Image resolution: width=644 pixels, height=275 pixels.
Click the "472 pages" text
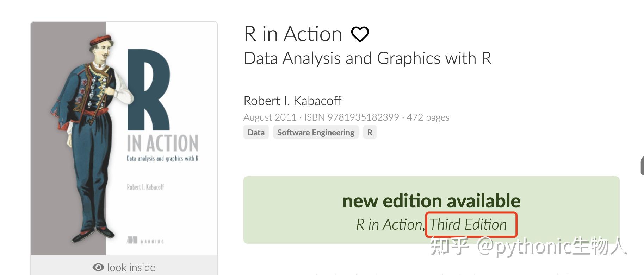(x=428, y=117)
